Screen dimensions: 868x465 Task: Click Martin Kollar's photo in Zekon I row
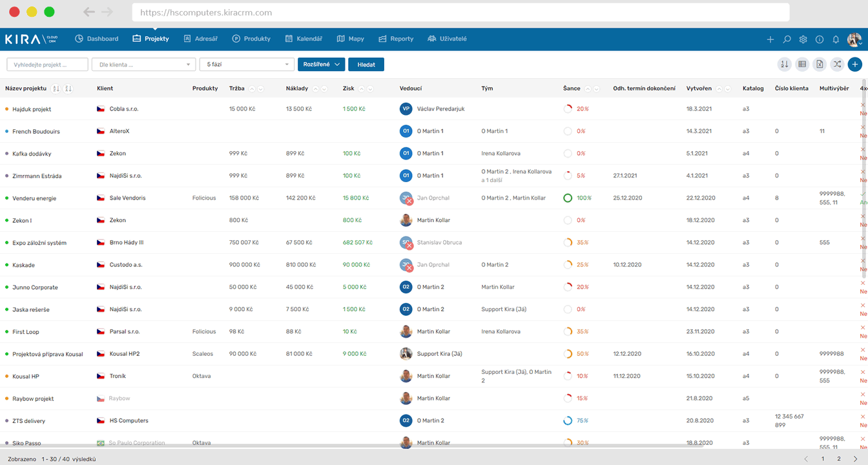406,220
